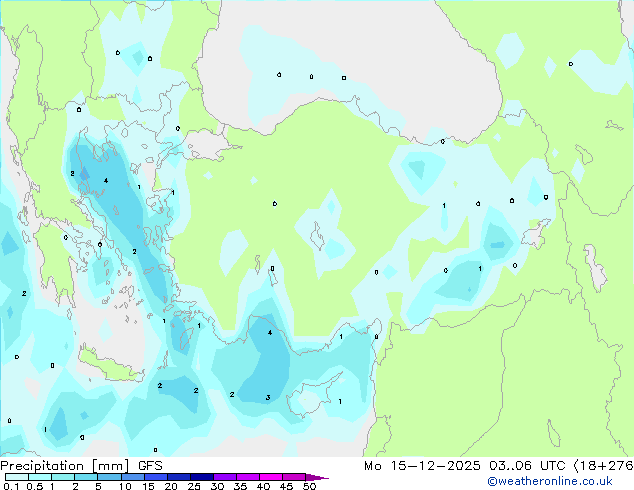Click legend tick label '25'
This screenshot has height=490, width=634.
coord(194,486)
